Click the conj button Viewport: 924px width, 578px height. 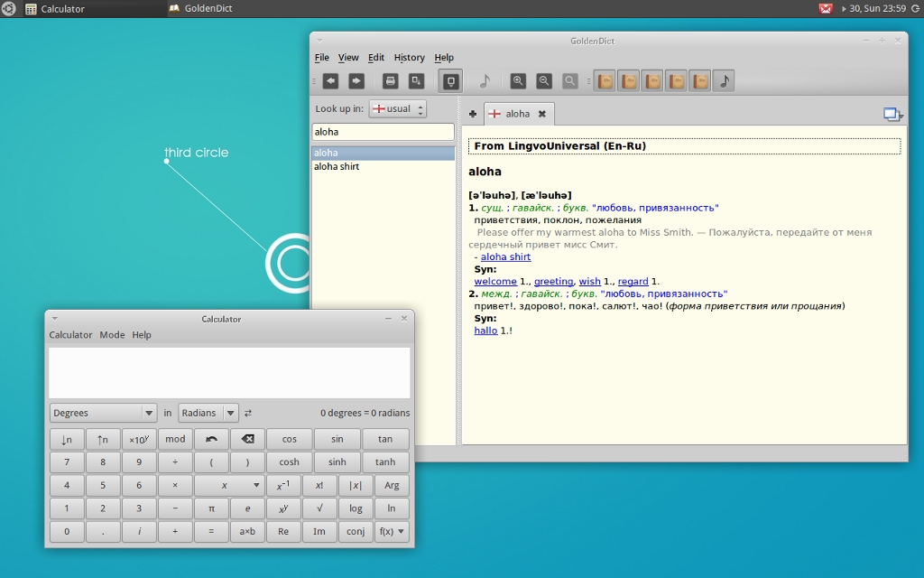click(x=356, y=531)
